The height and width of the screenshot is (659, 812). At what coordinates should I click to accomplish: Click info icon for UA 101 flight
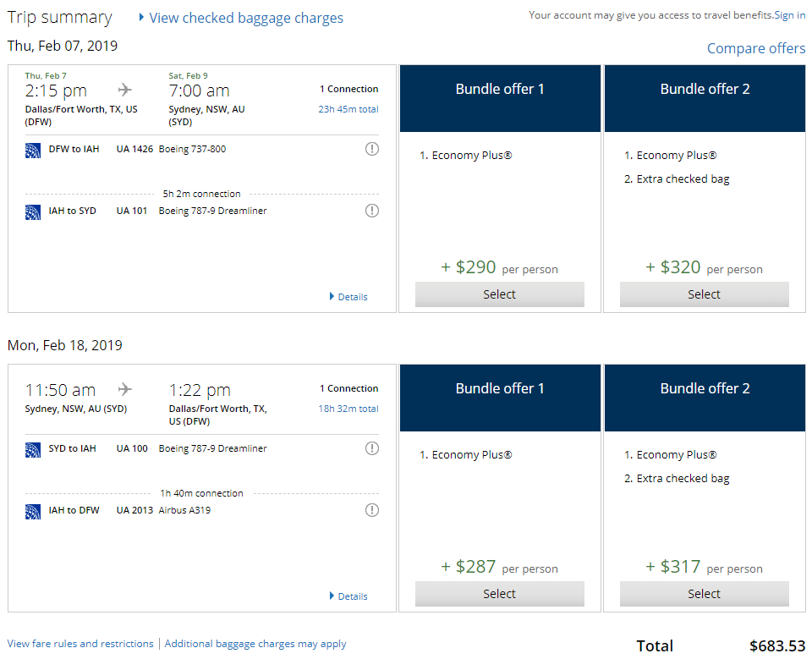point(371,211)
